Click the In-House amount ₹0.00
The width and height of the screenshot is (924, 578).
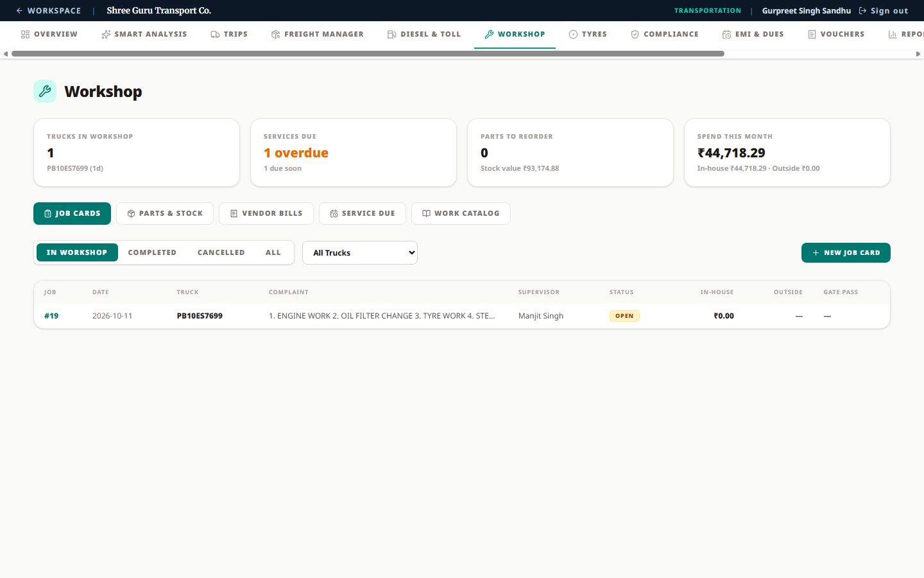(724, 316)
